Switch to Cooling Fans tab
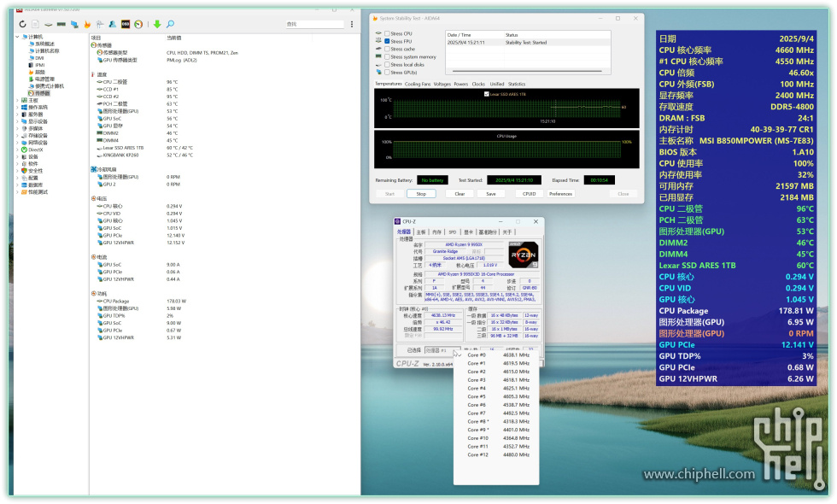The width and height of the screenshot is (837, 504). pyautogui.click(x=418, y=84)
